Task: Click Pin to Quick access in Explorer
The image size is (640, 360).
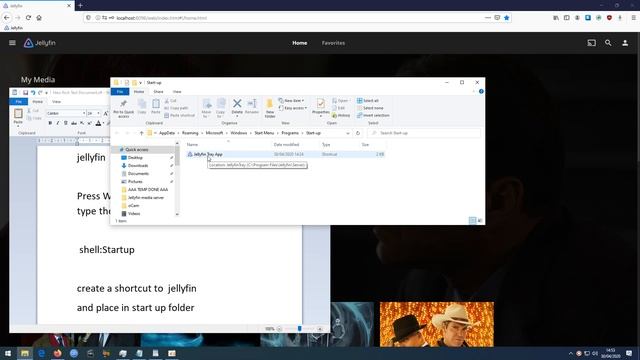Action: coord(123,109)
